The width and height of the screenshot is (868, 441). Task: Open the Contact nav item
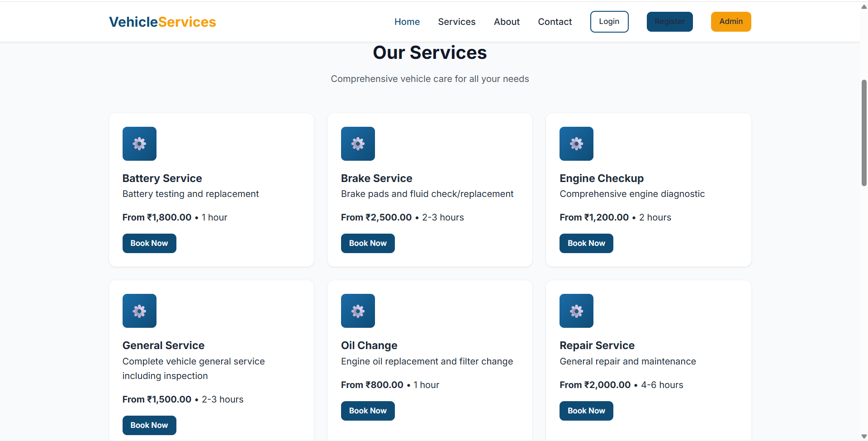click(555, 22)
